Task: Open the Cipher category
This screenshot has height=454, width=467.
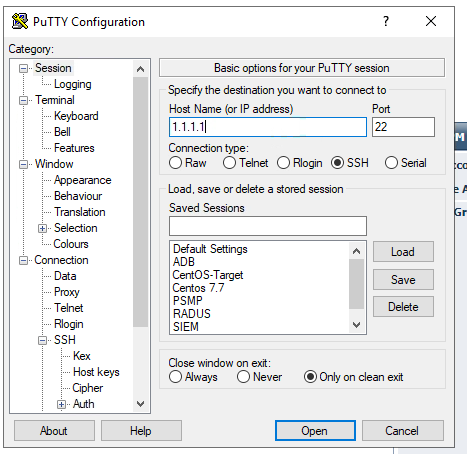Action: click(x=88, y=388)
